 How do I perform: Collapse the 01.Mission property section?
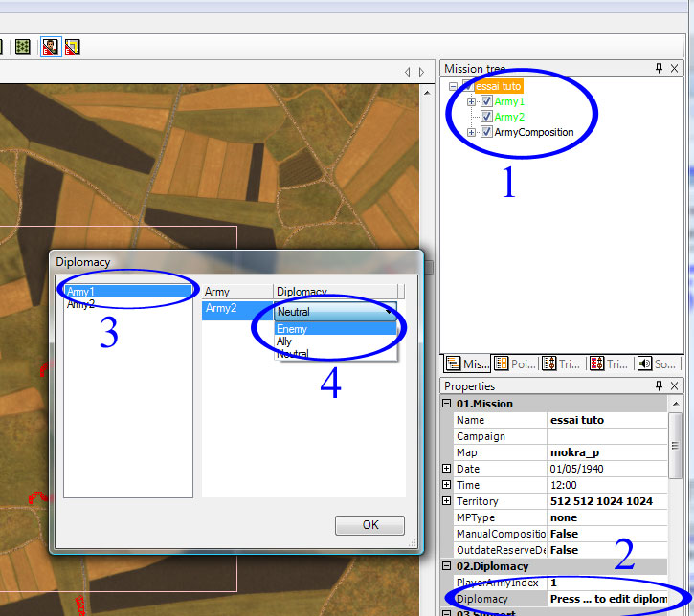(x=447, y=404)
